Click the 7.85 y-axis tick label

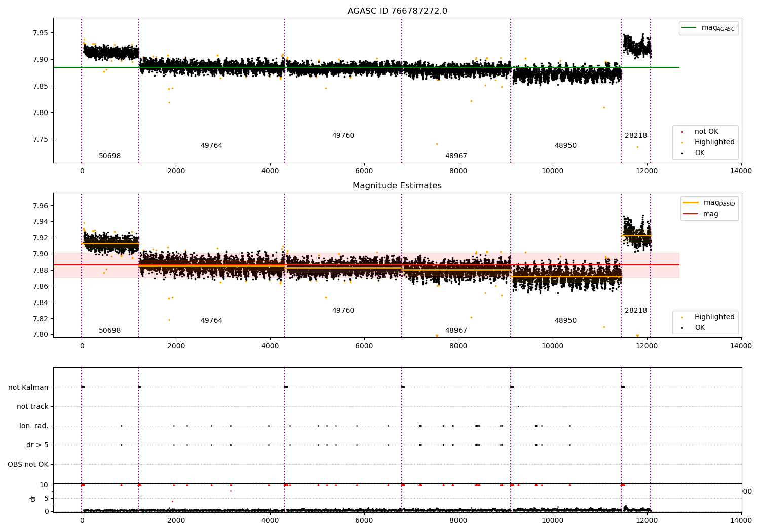pyautogui.click(x=41, y=87)
